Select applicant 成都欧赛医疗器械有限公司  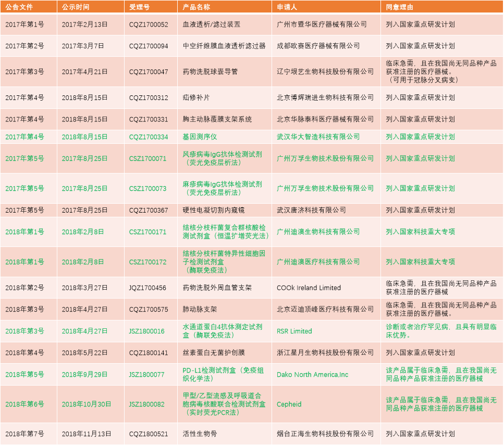pos(318,46)
